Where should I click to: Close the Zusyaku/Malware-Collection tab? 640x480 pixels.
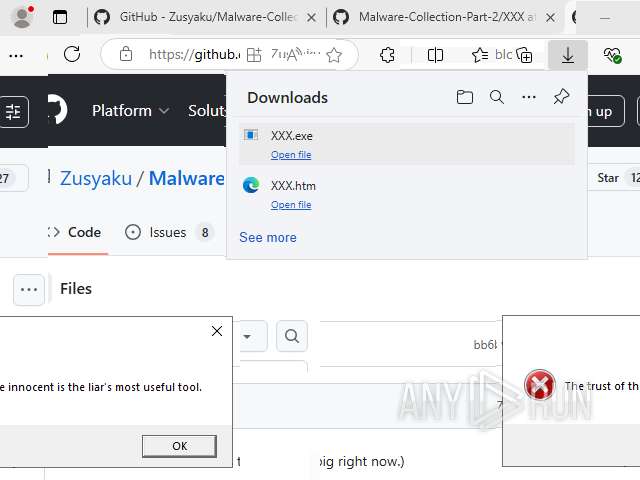[x=311, y=18]
